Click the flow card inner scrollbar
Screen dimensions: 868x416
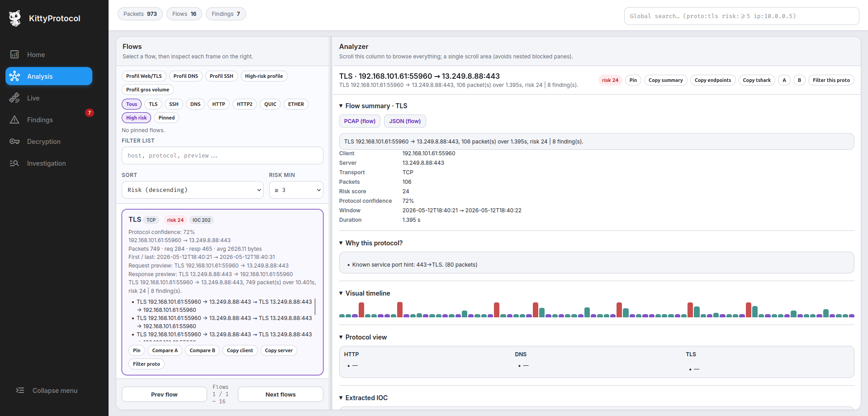click(315, 306)
